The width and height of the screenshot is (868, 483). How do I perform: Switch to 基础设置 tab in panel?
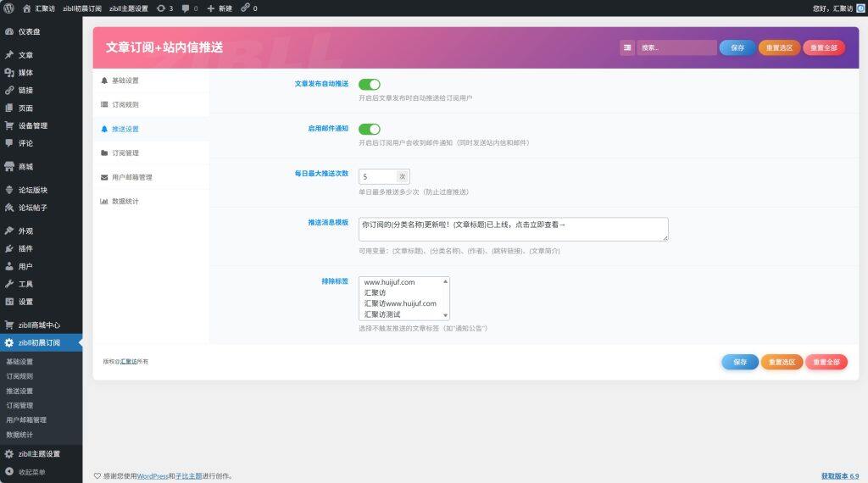pyautogui.click(x=151, y=80)
